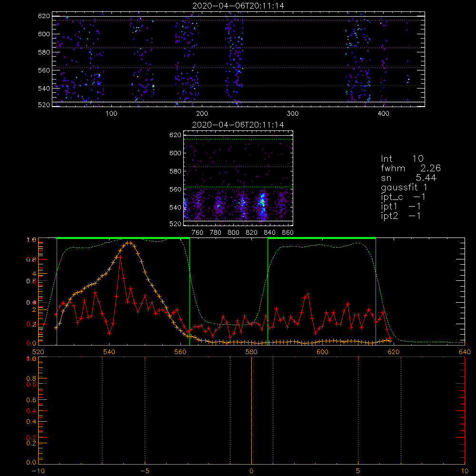This screenshot has width=476, height=476.
Task: Click the x-axis label 10 of the bottom plot
Action: coord(465,471)
